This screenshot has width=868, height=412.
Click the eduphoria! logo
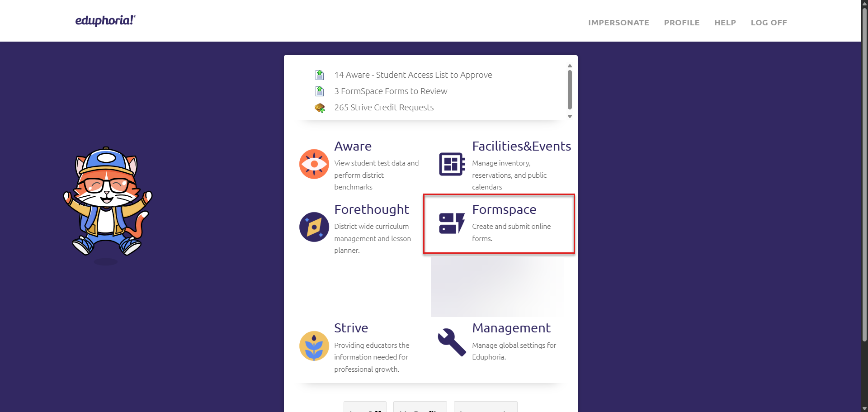pyautogui.click(x=105, y=21)
